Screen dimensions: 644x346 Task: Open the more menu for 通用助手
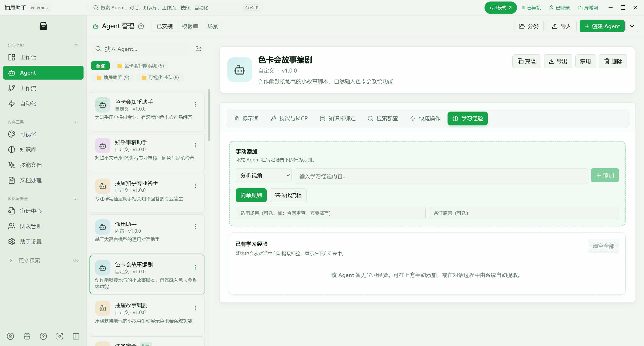[195, 226]
